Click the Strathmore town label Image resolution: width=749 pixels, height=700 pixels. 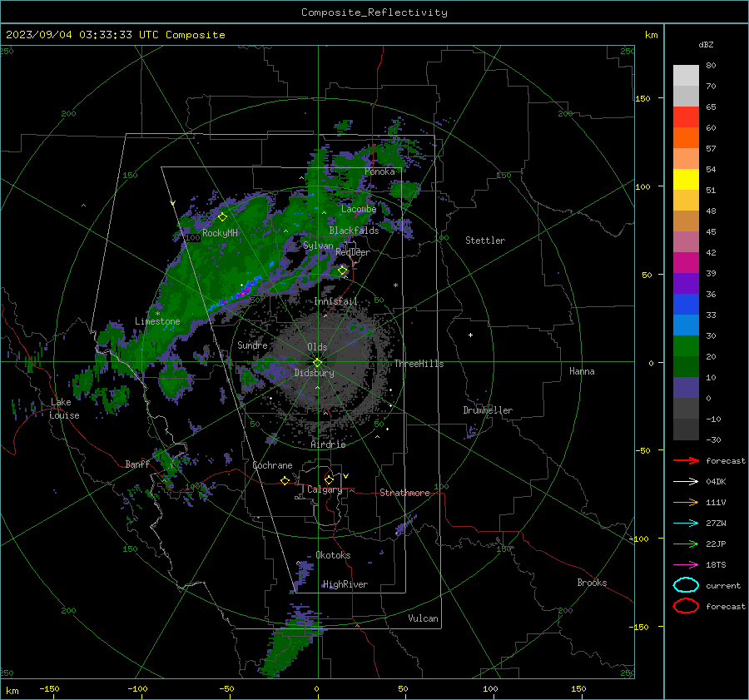tap(404, 493)
